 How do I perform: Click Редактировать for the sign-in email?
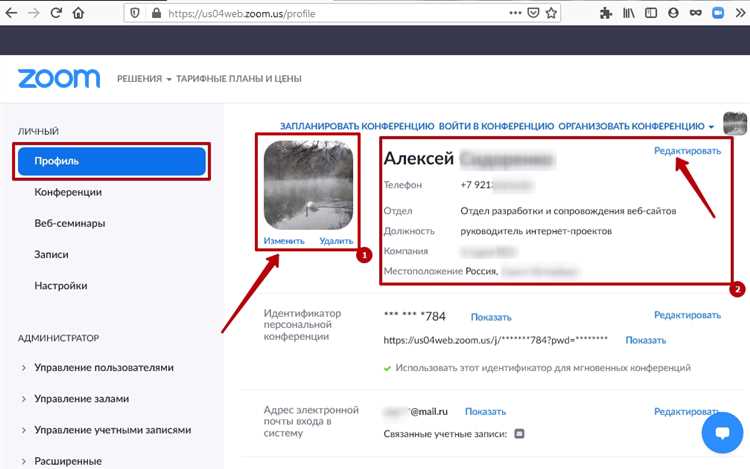(687, 412)
